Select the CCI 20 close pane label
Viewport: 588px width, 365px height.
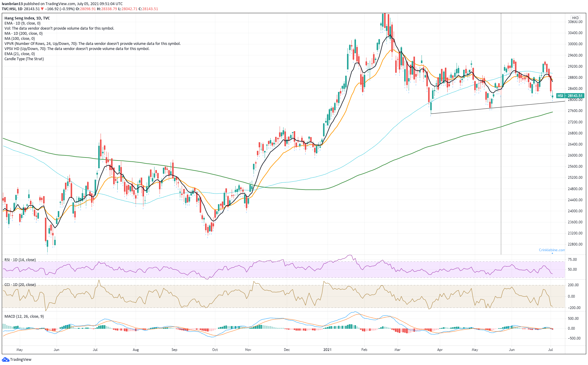point(20,285)
